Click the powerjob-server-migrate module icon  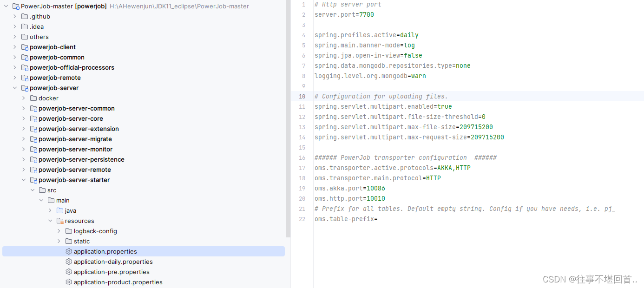(33, 139)
